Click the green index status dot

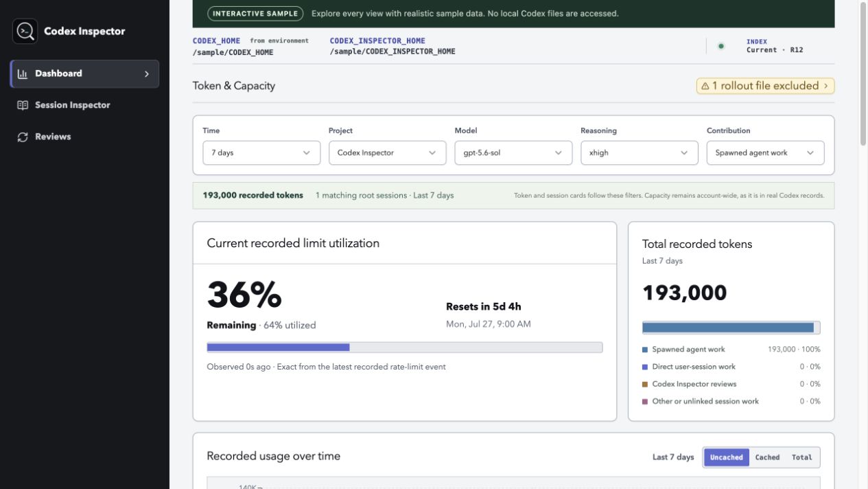(x=721, y=46)
